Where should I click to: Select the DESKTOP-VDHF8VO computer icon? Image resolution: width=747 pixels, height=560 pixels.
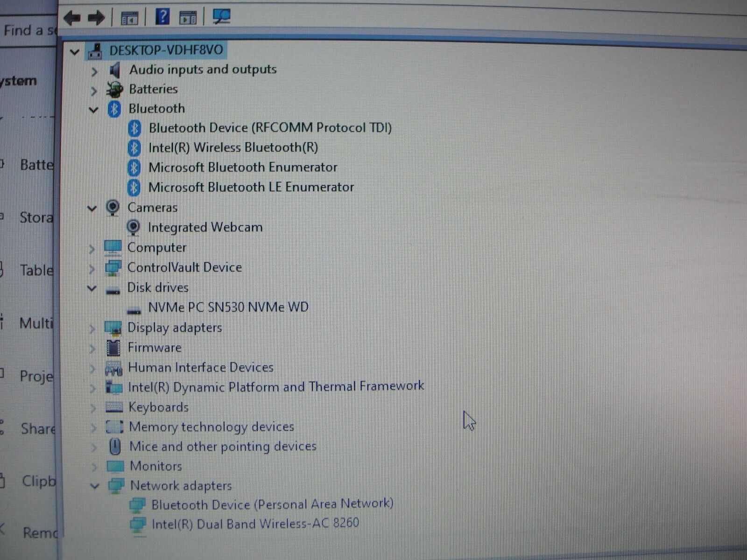click(95, 50)
